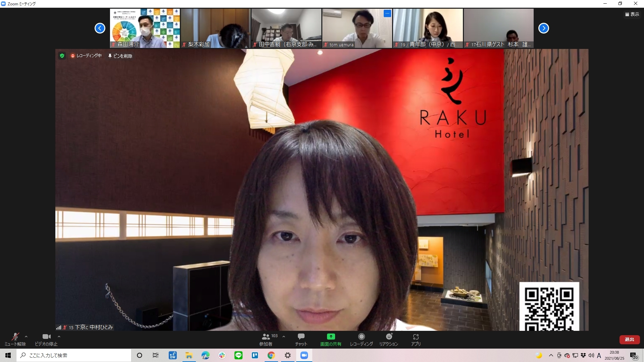Remove pin with ピンを削除

(x=120, y=56)
